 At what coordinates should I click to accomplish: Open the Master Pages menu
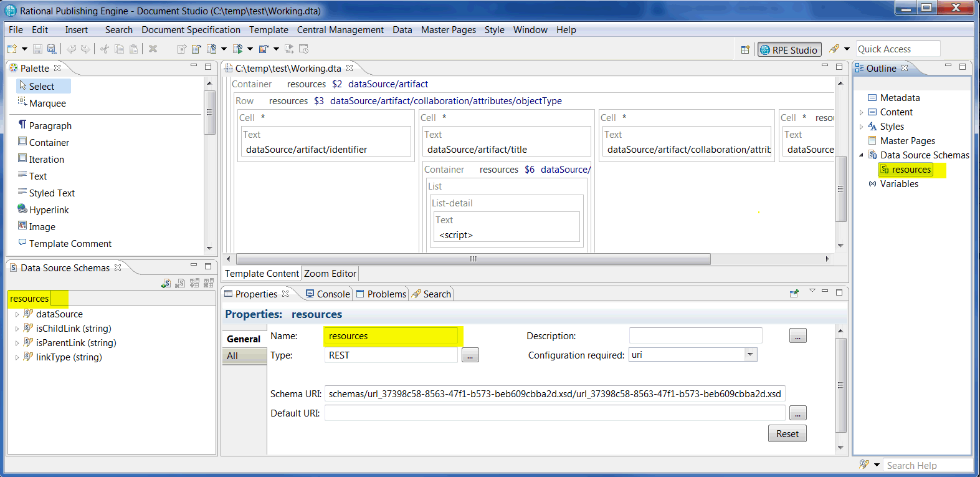tap(449, 30)
